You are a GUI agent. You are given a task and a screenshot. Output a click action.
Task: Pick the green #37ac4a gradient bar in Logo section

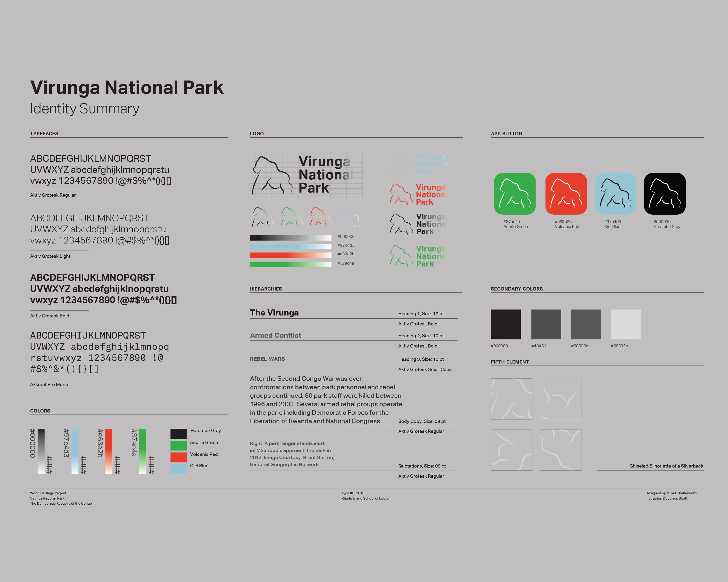(291, 264)
